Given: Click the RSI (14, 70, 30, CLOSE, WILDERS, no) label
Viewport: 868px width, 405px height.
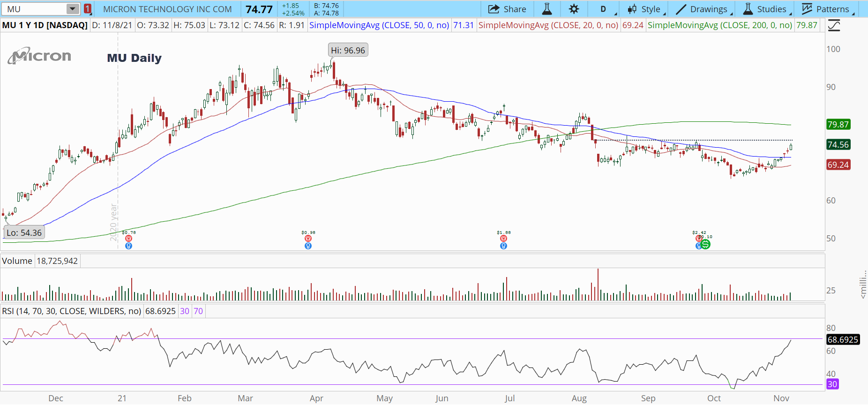Looking at the screenshot, I should tap(71, 311).
